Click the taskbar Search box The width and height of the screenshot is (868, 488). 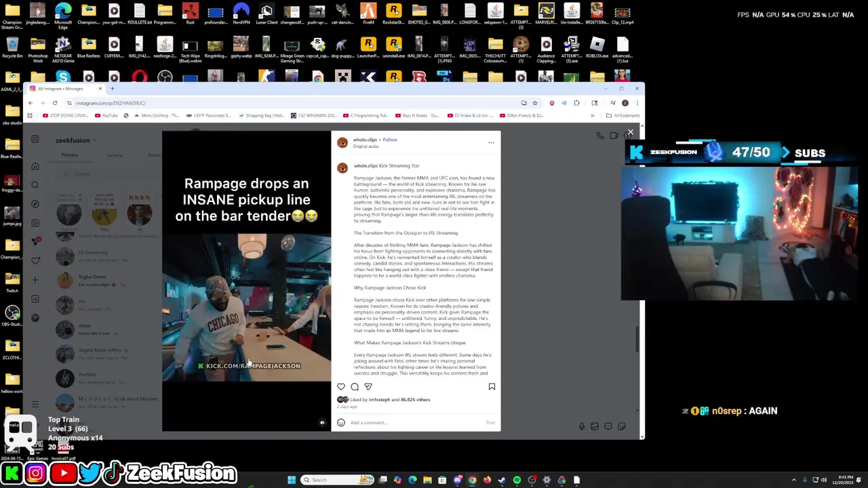(338, 480)
